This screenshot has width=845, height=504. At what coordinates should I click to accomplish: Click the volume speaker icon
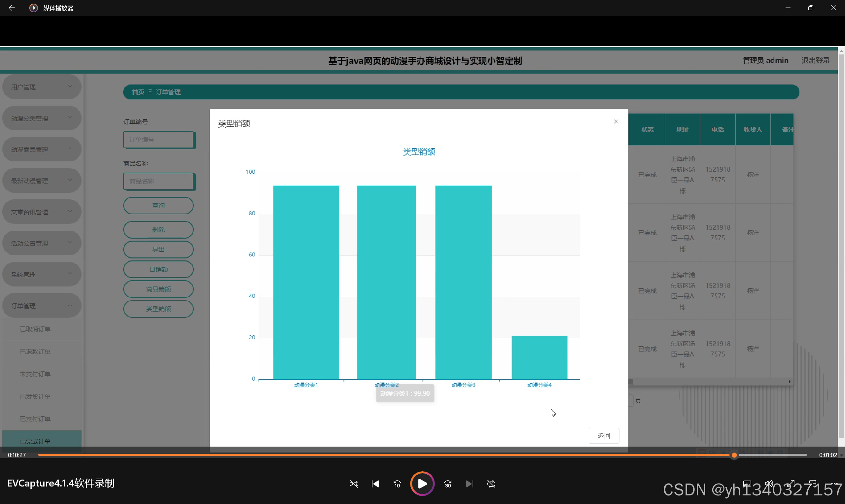tap(769, 483)
